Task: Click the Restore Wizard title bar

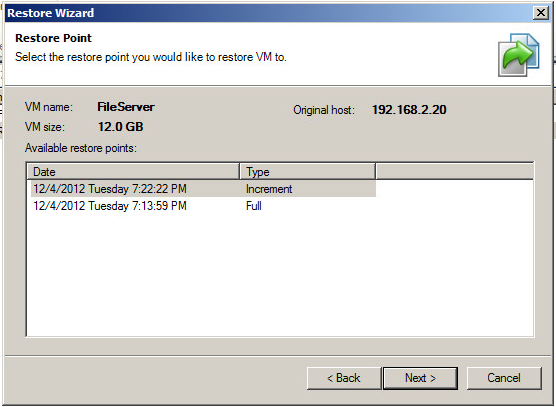Action: click(269, 13)
